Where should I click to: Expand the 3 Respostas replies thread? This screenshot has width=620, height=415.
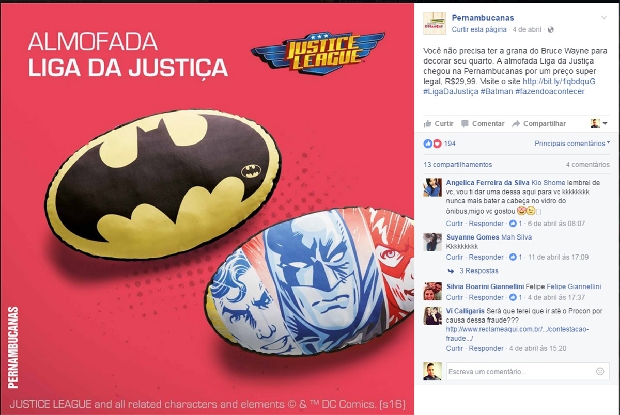click(x=478, y=271)
